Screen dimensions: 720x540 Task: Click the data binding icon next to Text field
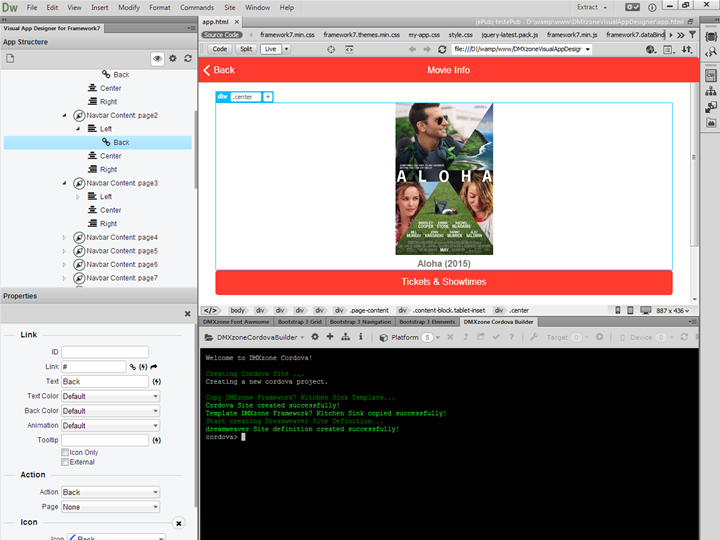[x=157, y=382]
